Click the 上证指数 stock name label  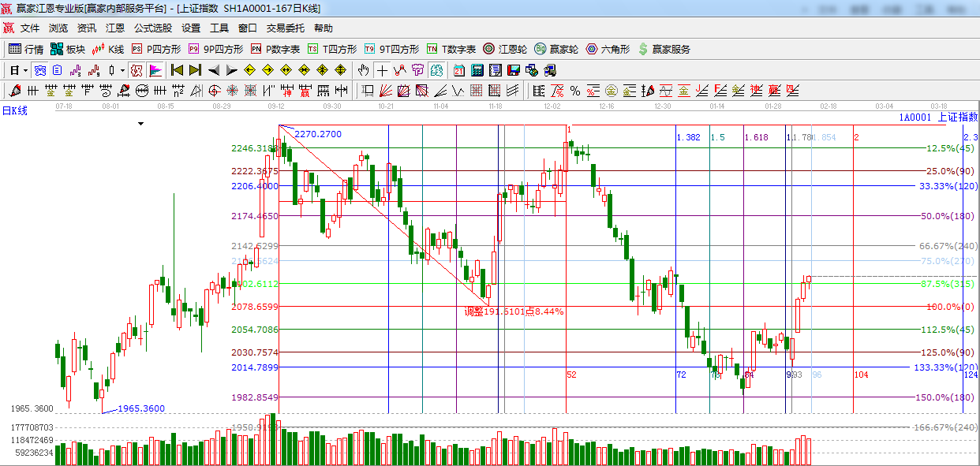point(957,117)
